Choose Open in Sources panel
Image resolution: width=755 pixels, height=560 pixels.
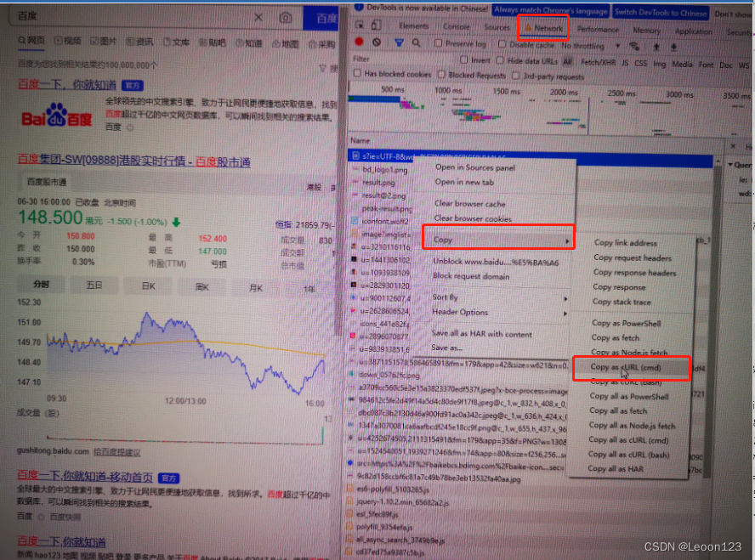tap(474, 167)
